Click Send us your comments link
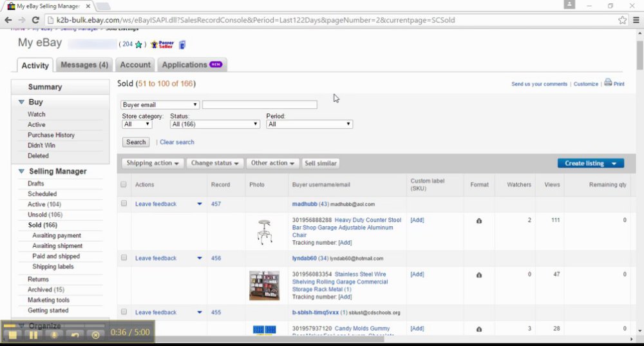Viewport: 644px width, 346px height. 539,84
